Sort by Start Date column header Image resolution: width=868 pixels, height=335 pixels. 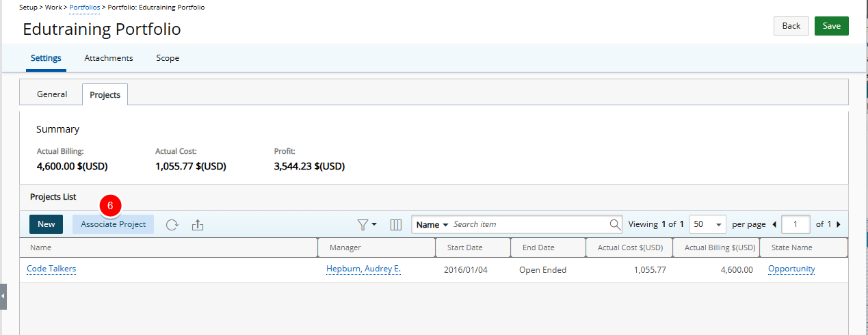pos(473,247)
